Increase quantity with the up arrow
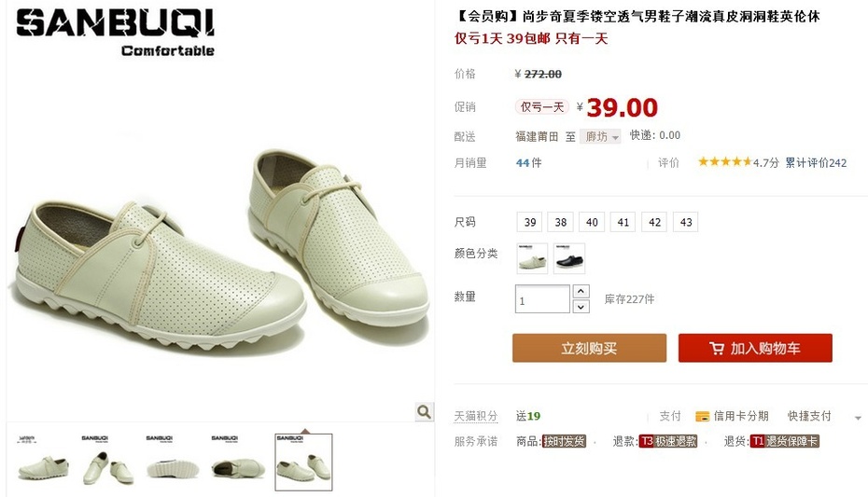The height and width of the screenshot is (497, 868). [x=581, y=291]
